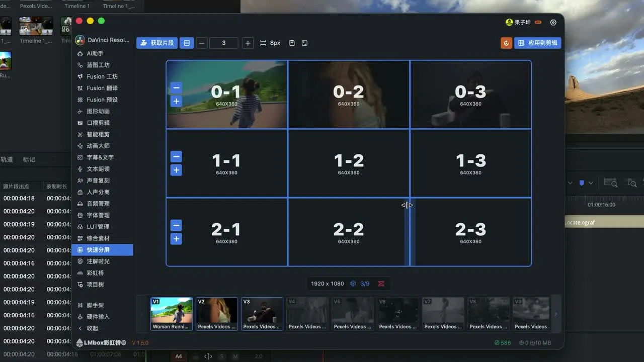Click the DaVinci Resolve logo header

point(102,40)
